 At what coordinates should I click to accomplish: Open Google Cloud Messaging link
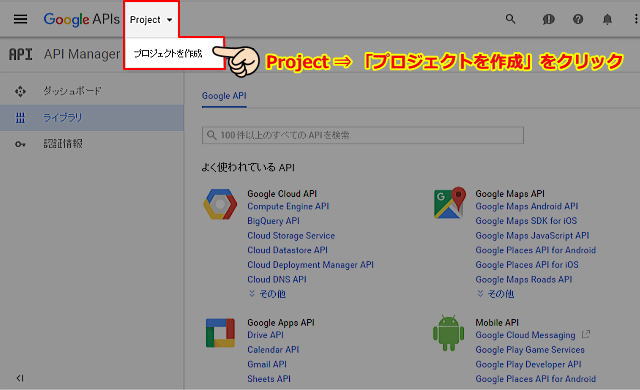coord(525,335)
